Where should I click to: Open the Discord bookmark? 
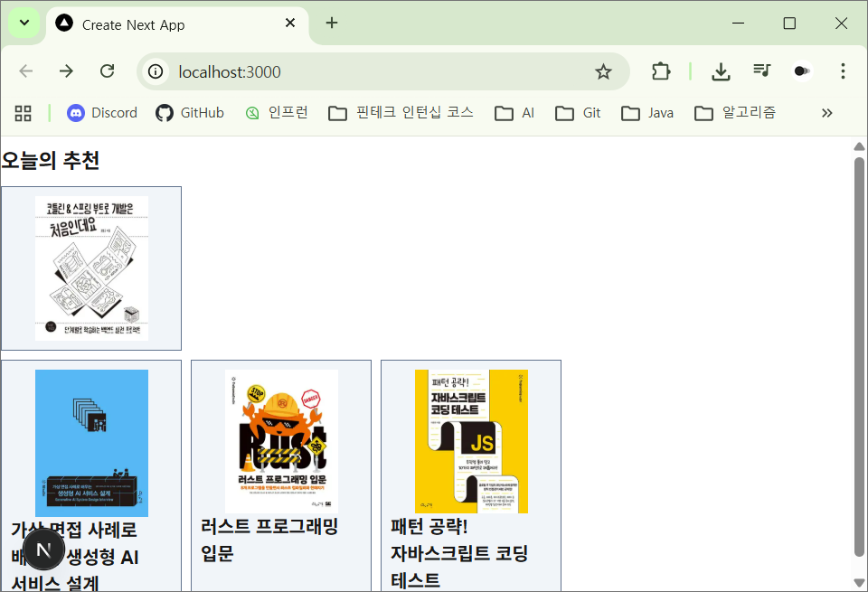pyautogui.click(x=102, y=113)
